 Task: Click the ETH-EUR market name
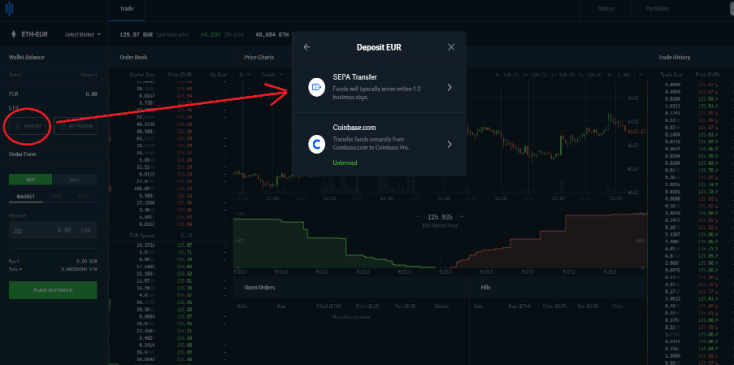tap(35, 35)
